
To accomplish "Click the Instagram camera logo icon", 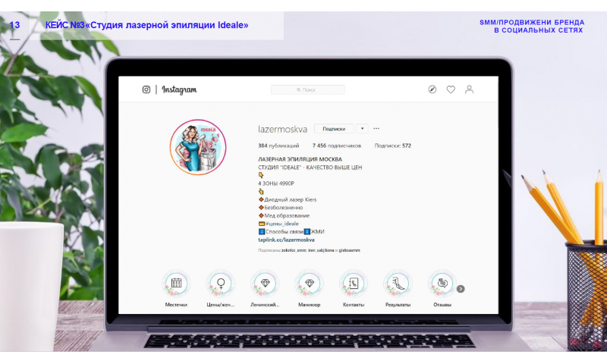I will pos(146,89).
